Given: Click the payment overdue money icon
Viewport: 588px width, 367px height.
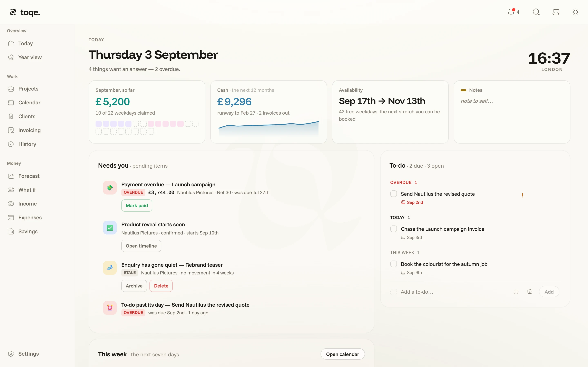Looking at the screenshot, I should tap(110, 187).
